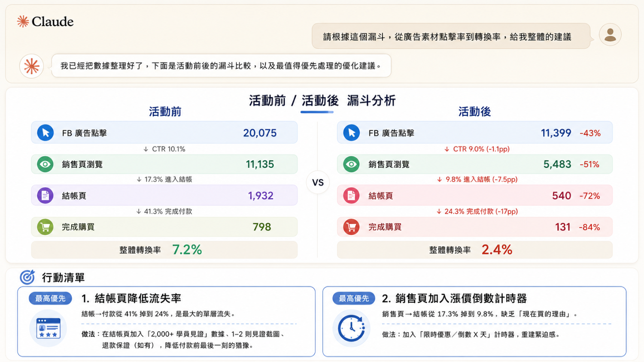This screenshot has width=644, height=362.
Task: Click the heading 2. 銷售頁加入漲價倒數計時器
Action: 455,299
